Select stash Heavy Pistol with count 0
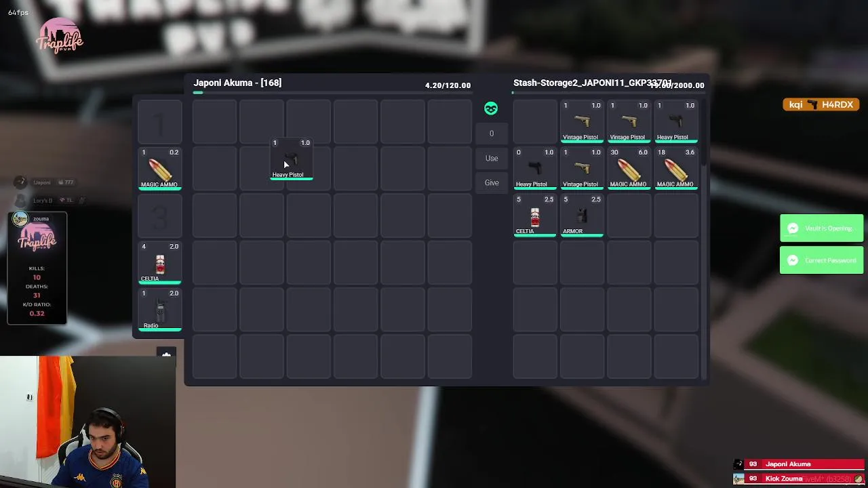This screenshot has height=488, width=868. tap(535, 169)
